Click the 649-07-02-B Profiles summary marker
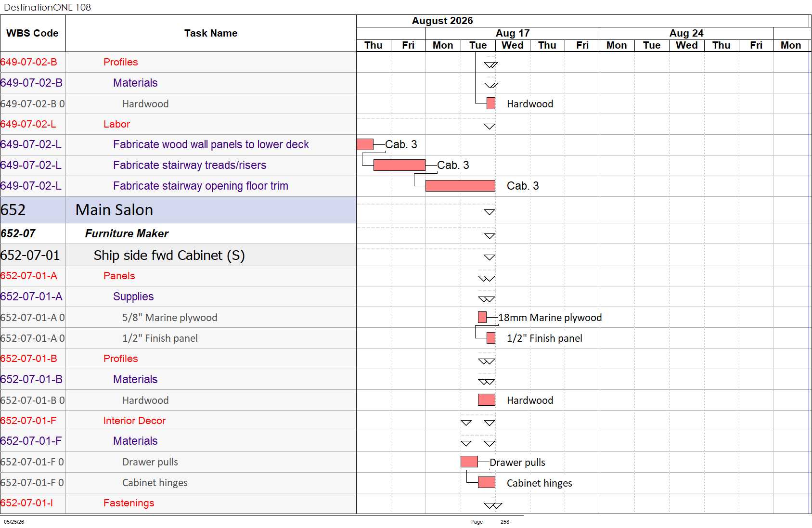 [491, 64]
